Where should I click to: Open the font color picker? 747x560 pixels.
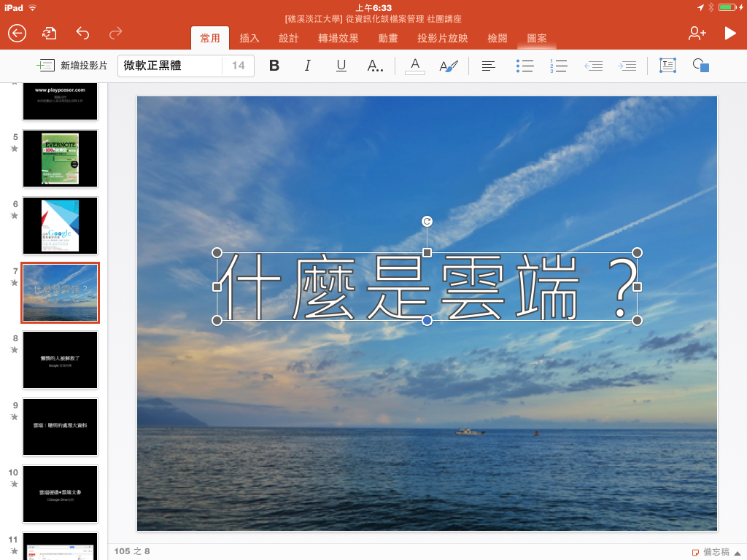coord(415,66)
